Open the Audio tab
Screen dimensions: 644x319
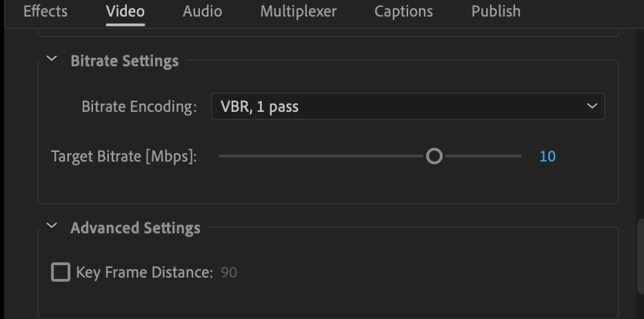(202, 12)
